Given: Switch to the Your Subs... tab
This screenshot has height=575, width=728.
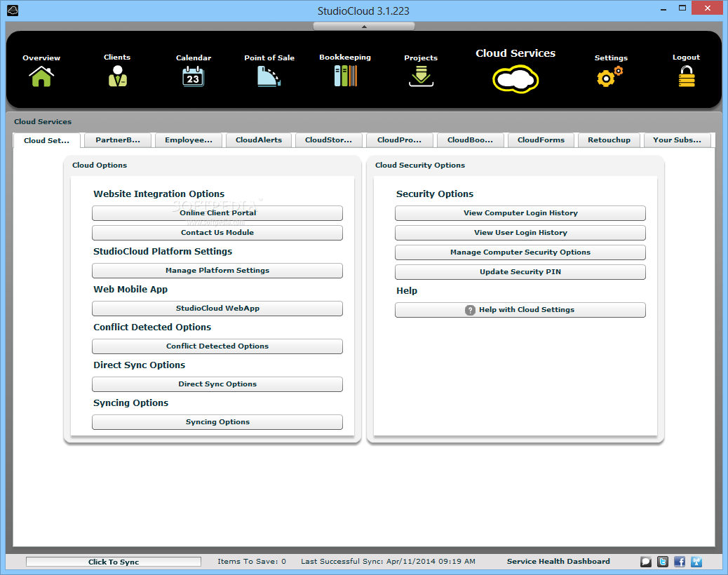Looking at the screenshot, I should [x=678, y=140].
